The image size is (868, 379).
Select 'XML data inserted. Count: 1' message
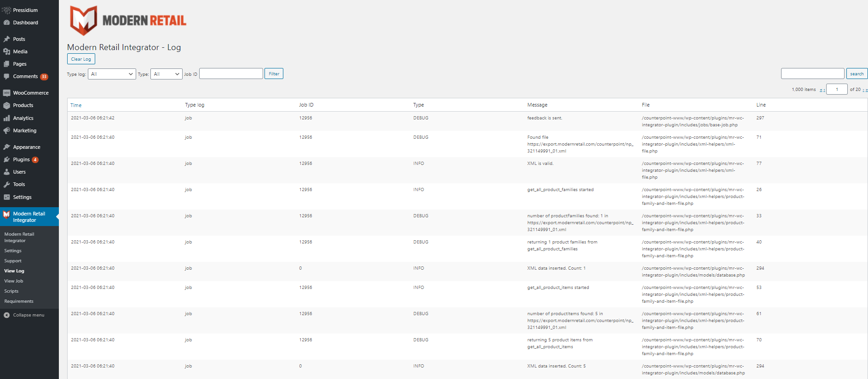557,268
